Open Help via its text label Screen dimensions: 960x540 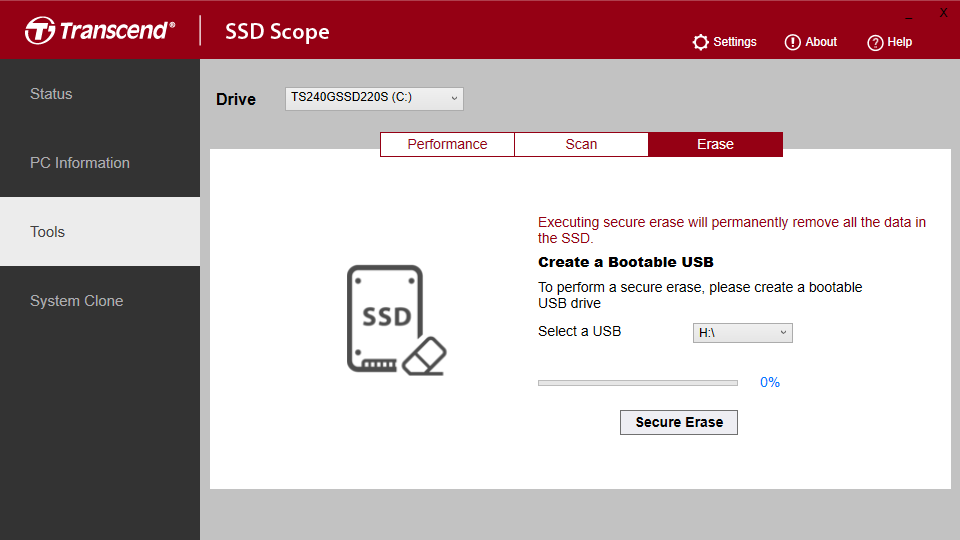[899, 42]
